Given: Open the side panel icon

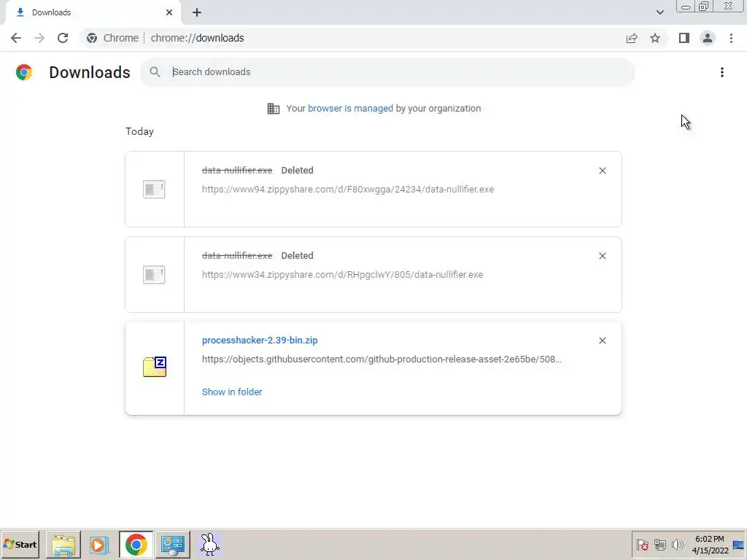Looking at the screenshot, I should pos(684,38).
